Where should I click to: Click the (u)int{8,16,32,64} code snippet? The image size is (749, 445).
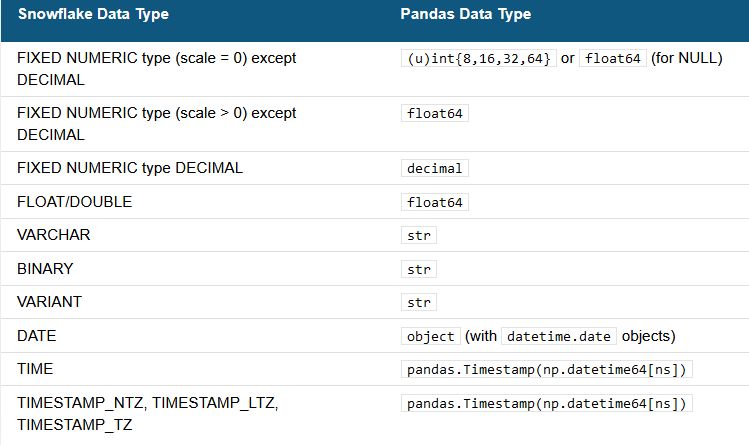[x=477, y=59]
